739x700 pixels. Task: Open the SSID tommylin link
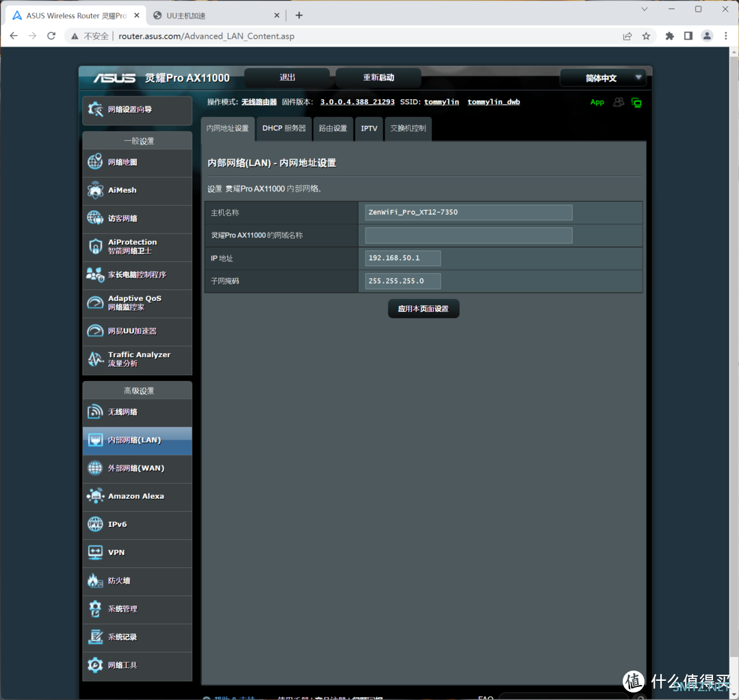coord(441,102)
